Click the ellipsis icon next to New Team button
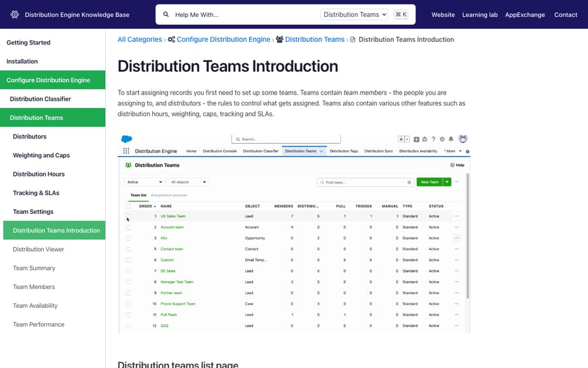This screenshot has height=368, width=588. 457,182
